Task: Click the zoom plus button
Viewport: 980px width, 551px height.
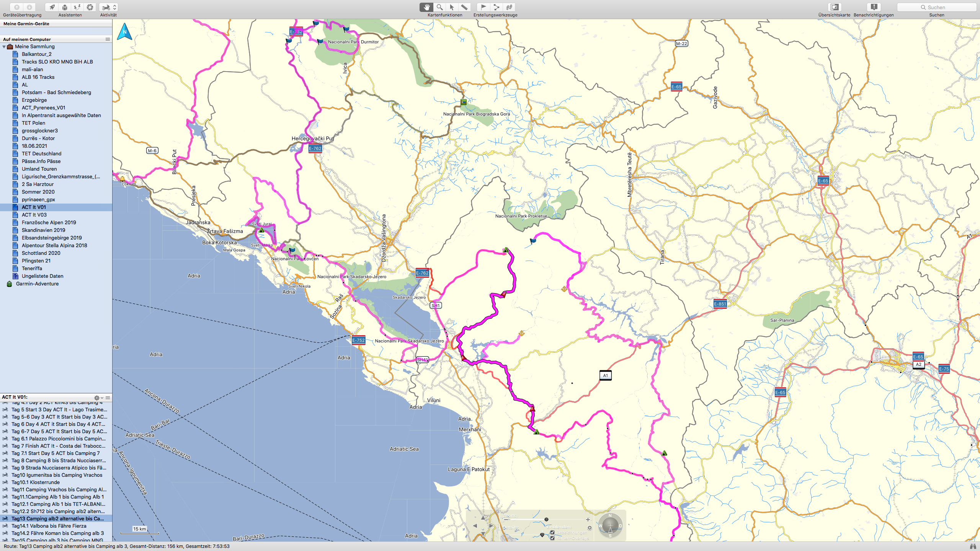Action: coord(588,520)
